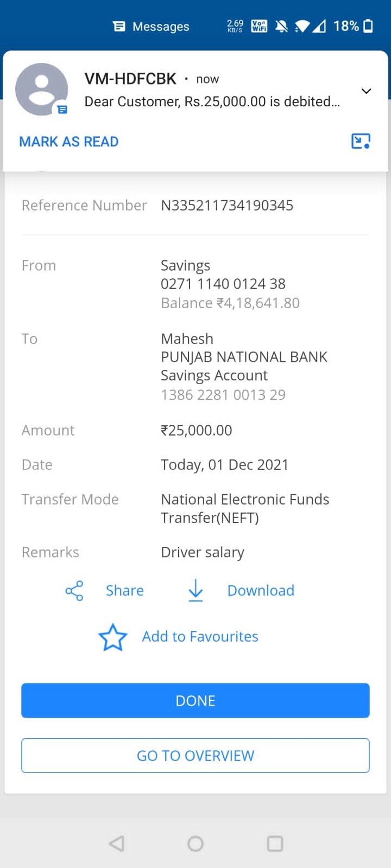
Task: Open the debited Rs.25,000.00 message notification
Action: pyautogui.click(x=212, y=101)
